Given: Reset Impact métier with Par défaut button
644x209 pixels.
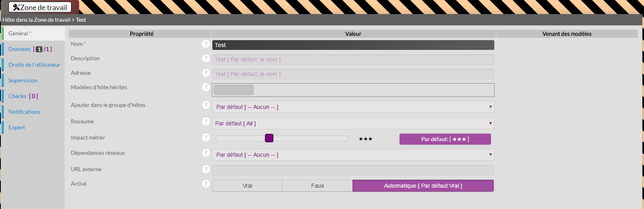Looking at the screenshot, I should [445, 139].
